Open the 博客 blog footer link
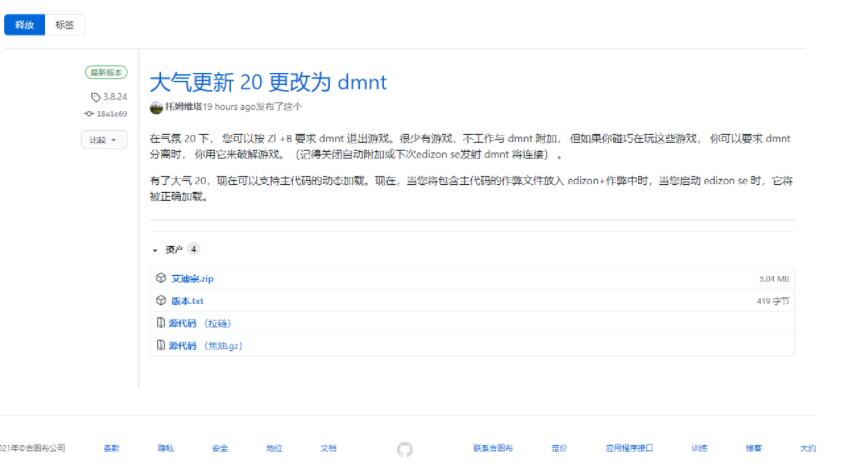The image size is (859, 474). click(x=754, y=448)
